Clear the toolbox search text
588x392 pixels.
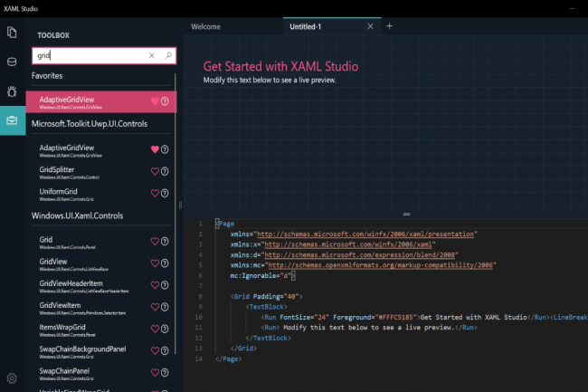click(x=152, y=55)
